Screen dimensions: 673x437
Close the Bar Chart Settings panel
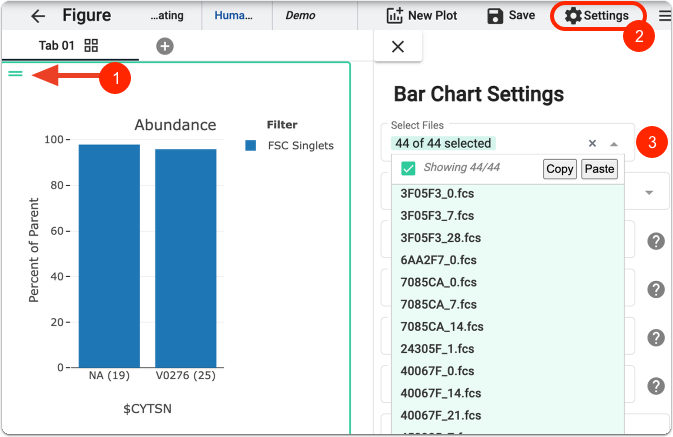(398, 47)
